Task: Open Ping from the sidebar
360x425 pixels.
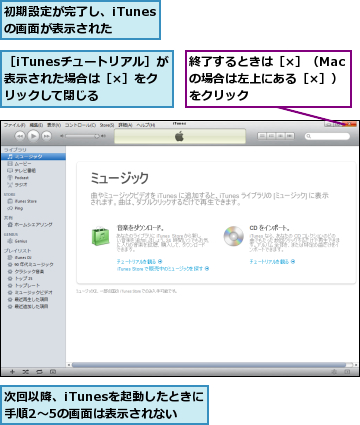Action: (x=33, y=208)
